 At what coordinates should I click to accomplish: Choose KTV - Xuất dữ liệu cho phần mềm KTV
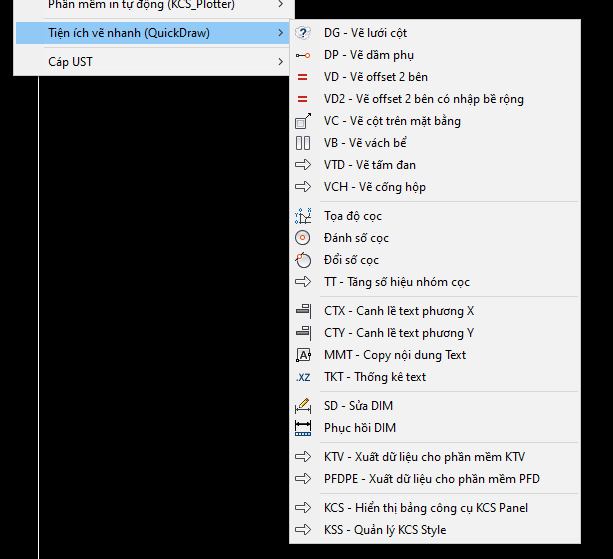coord(435,457)
